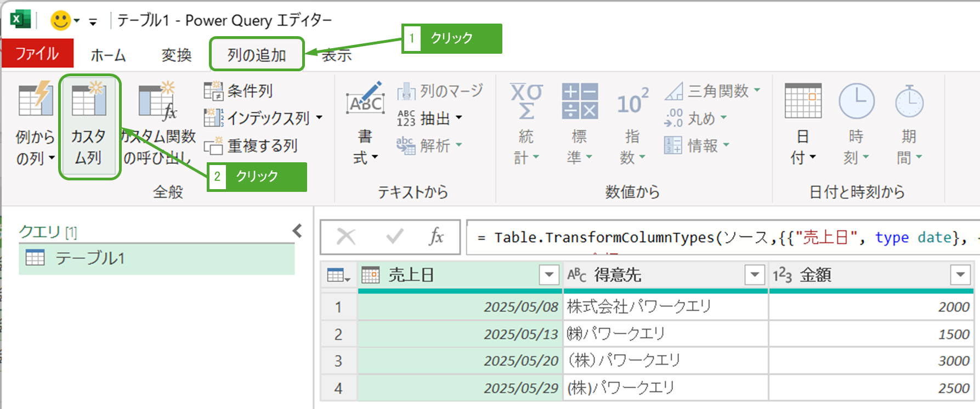The width and height of the screenshot is (980, 409).
Task: Cancel the formula with the X button
Action: coord(346,237)
